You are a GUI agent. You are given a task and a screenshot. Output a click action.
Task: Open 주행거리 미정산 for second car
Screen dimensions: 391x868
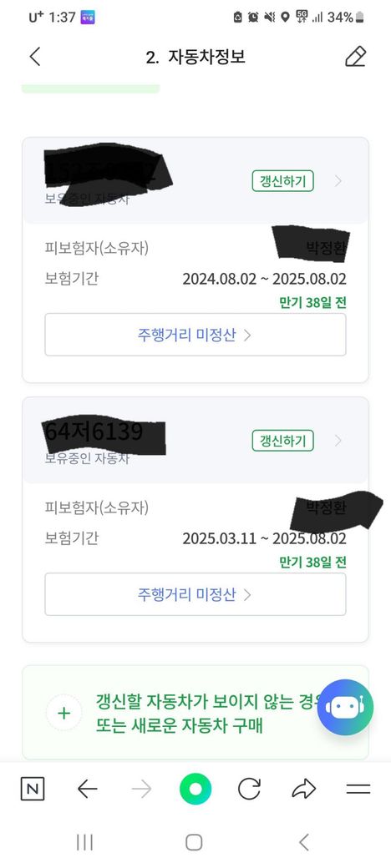coord(195,594)
